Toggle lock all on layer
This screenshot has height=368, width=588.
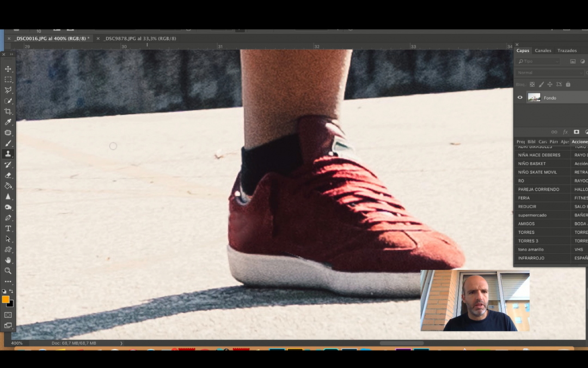pos(568,85)
